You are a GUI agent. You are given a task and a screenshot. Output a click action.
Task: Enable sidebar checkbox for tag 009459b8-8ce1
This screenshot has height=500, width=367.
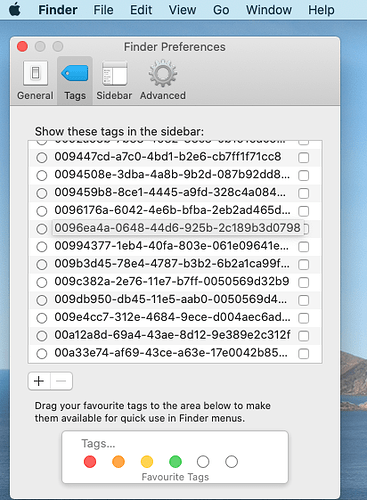(304, 193)
